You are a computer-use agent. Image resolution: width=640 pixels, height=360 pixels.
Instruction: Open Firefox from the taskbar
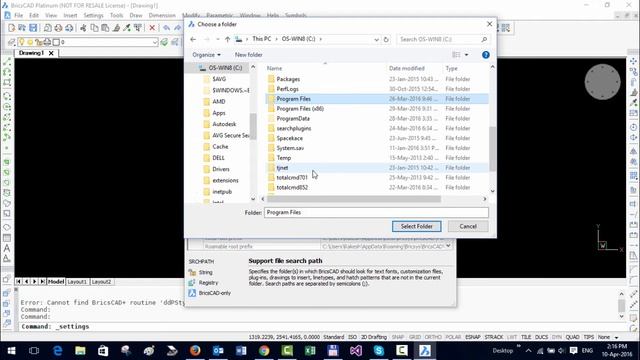pos(195,351)
